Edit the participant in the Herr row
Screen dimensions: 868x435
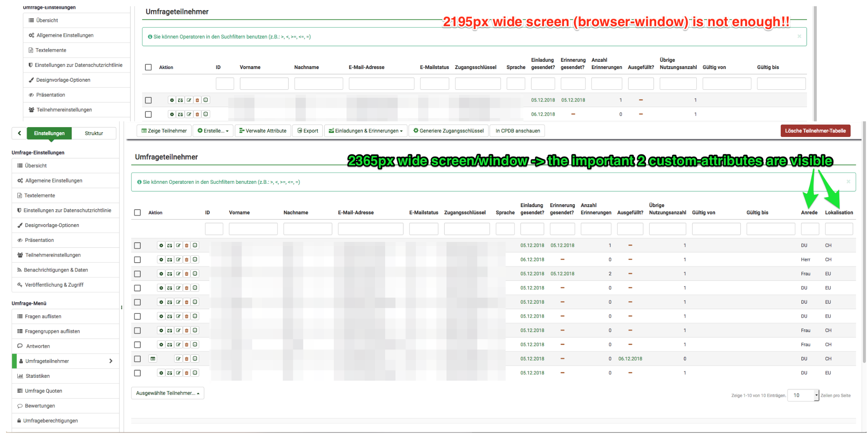(x=178, y=260)
